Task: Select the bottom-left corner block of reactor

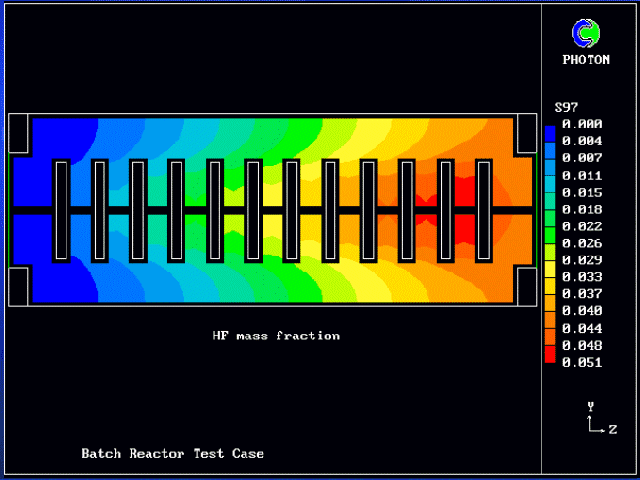Action: coord(19,286)
